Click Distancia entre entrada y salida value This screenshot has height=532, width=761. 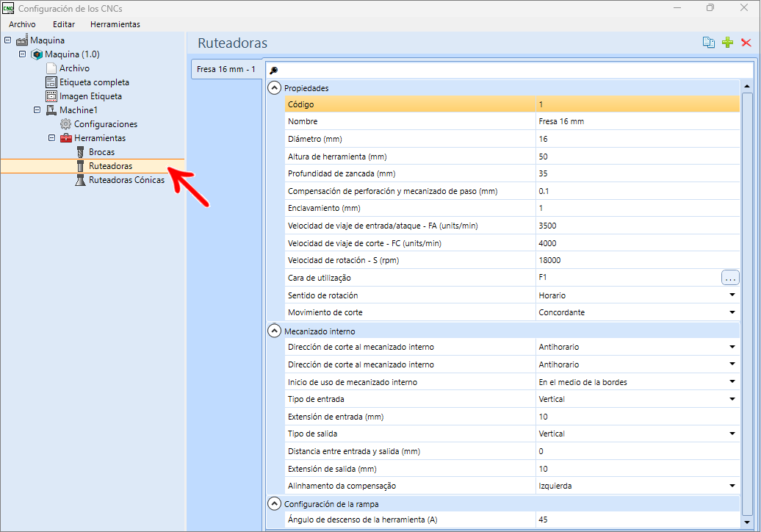pos(638,451)
